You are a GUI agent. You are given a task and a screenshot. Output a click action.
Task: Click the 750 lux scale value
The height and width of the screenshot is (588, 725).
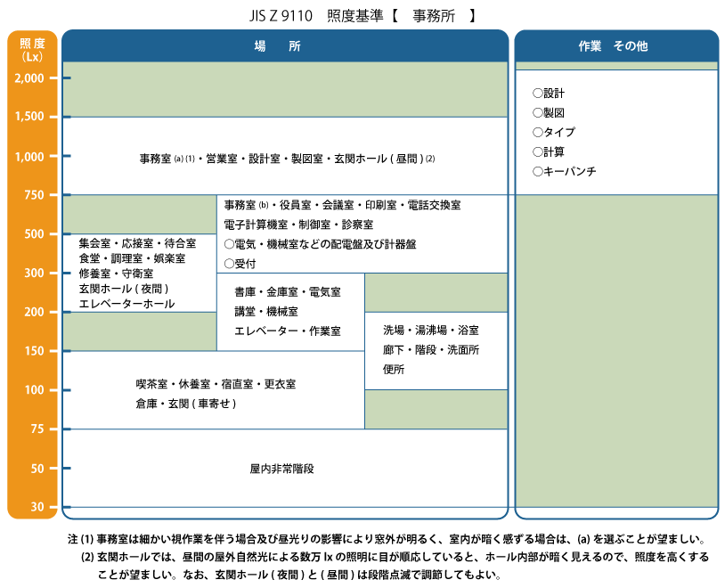pos(34,195)
